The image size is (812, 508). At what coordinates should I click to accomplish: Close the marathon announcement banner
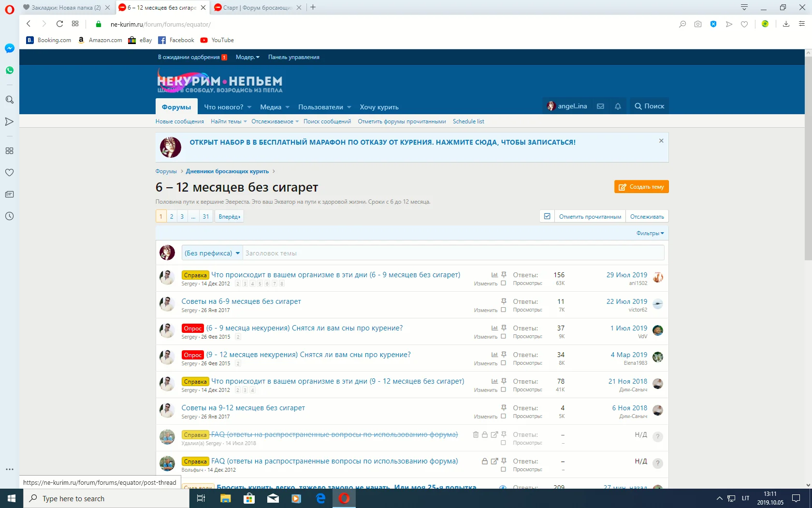[661, 141]
